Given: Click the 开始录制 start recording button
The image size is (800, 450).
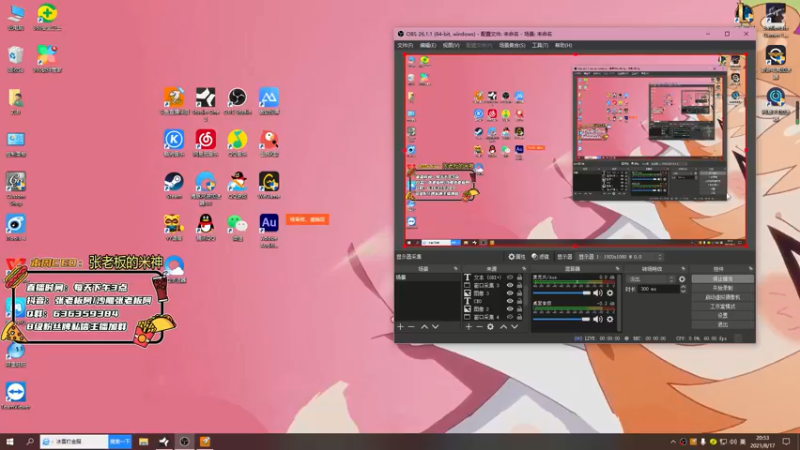Looking at the screenshot, I should click(x=722, y=288).
